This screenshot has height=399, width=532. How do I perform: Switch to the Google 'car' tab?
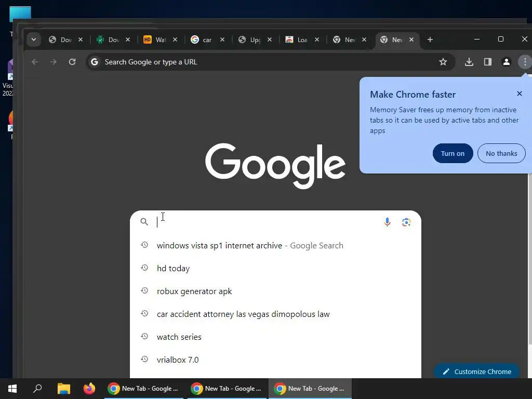tap(207, 39)
